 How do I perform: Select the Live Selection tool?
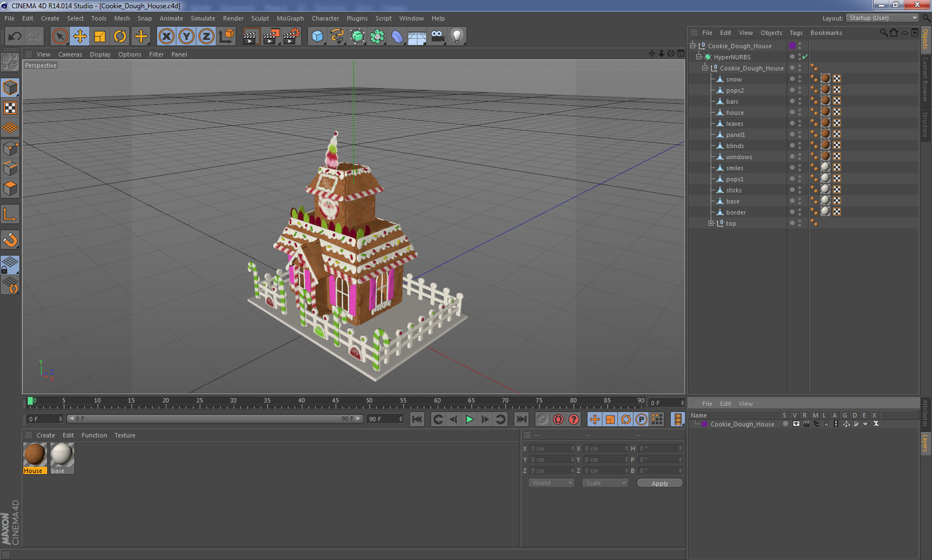pyautogui.click(x=59, y=37)
